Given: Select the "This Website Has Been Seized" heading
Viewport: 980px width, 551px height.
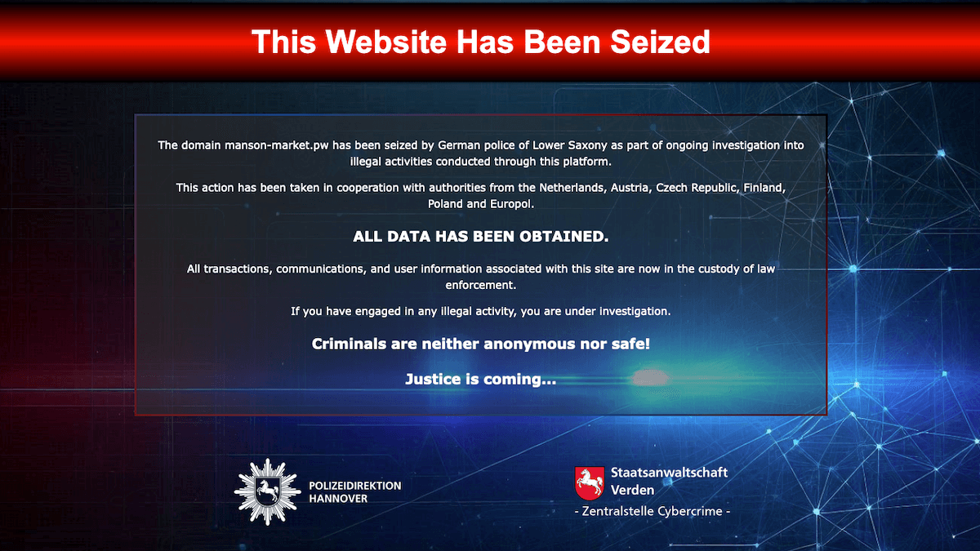Looking at the screenshot, I should 481,41.
